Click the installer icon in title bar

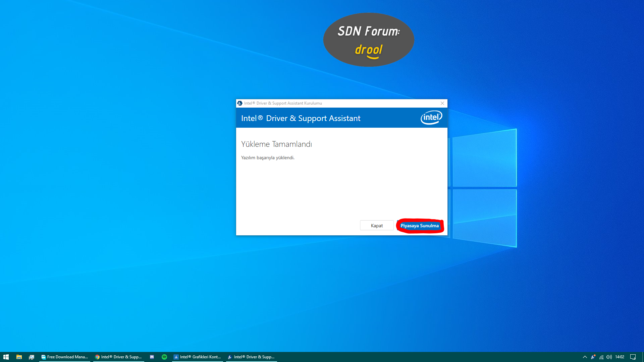240,103
